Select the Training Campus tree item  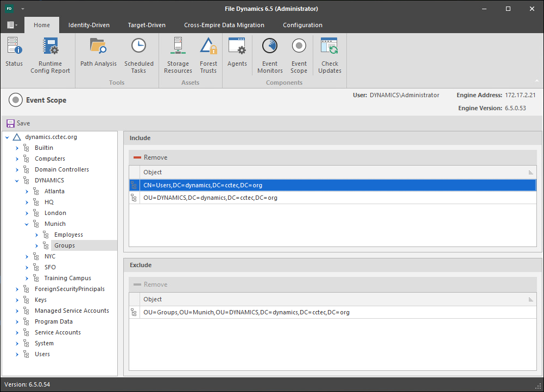point(67,278)
